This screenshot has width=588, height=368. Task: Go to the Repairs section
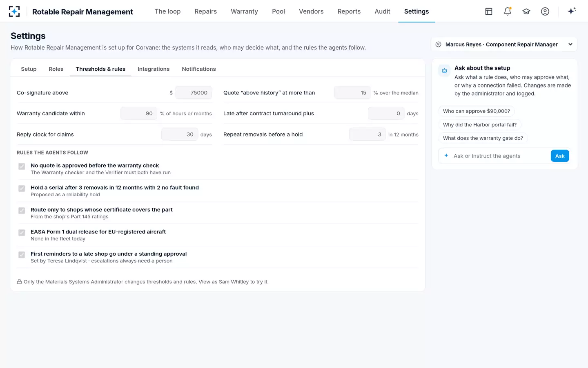point(205,11)
